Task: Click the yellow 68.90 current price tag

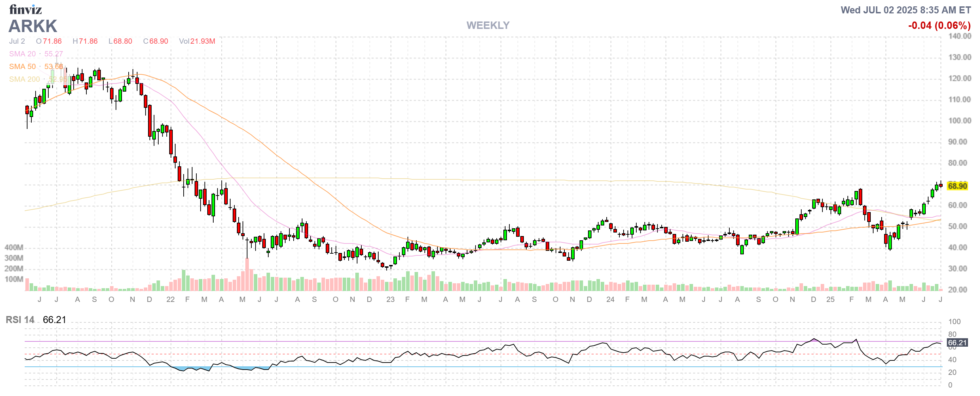Action: point(957,186)
